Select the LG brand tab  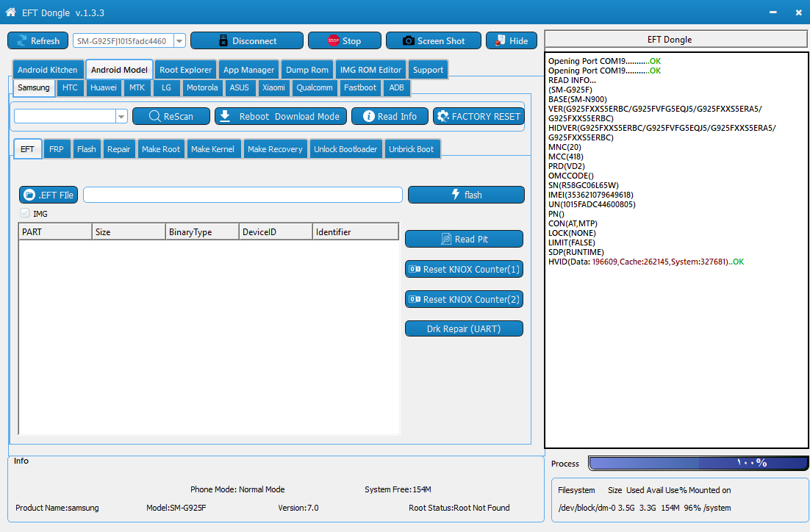click(x=166, y=87)
